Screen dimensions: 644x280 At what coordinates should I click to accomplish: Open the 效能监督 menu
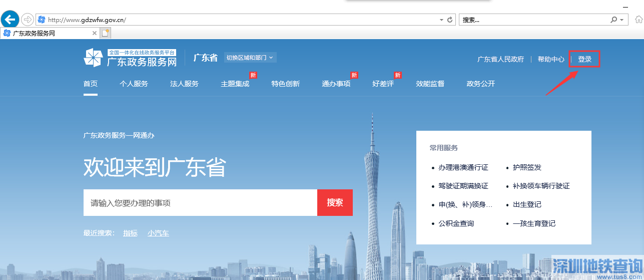430,84
